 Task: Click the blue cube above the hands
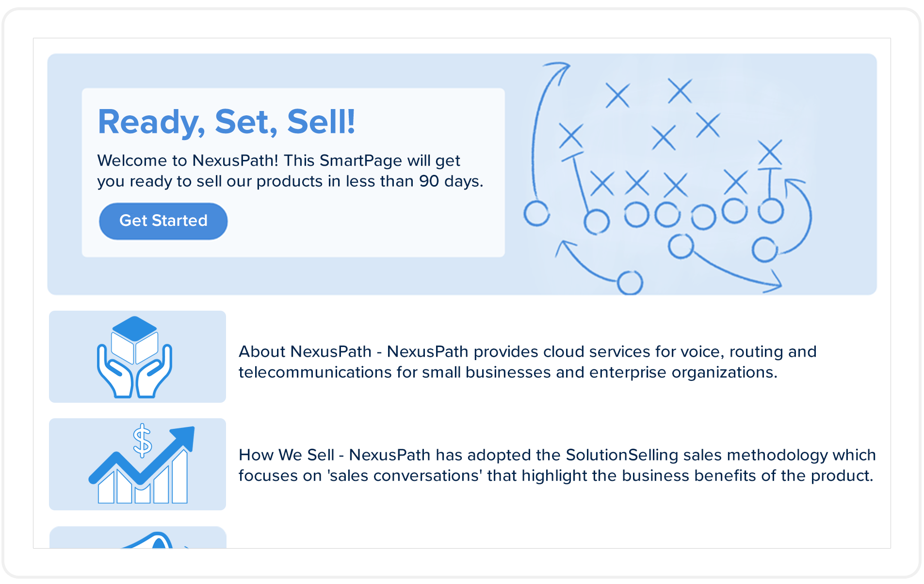coord(135,329)
